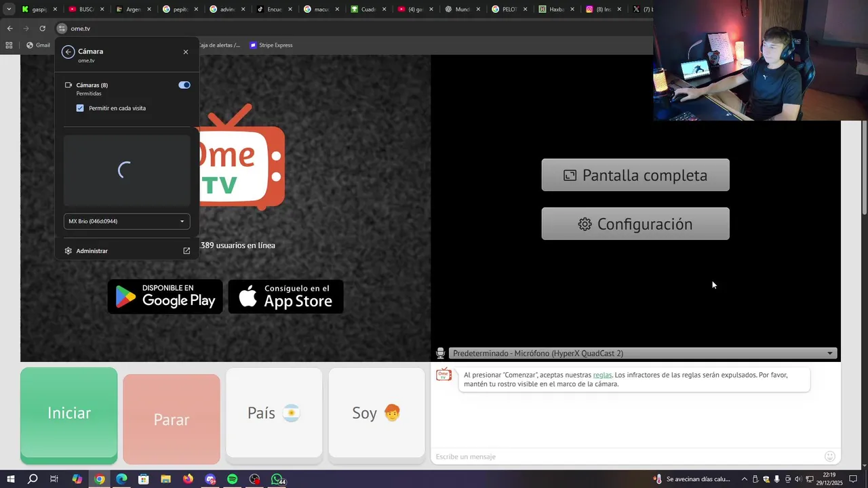The image size is (868, 488).
Task: Click the site info icon beside ome.tv
Action: coord(62,28)
